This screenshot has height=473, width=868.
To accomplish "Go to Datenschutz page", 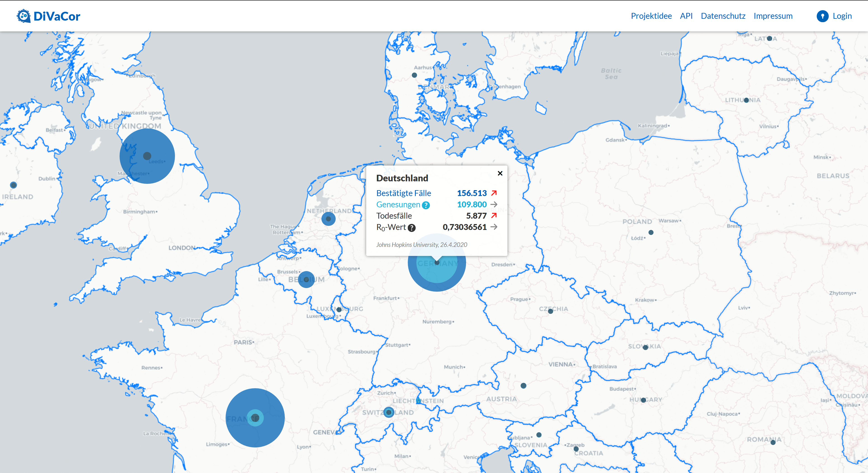I will click(x=723, y=16).
